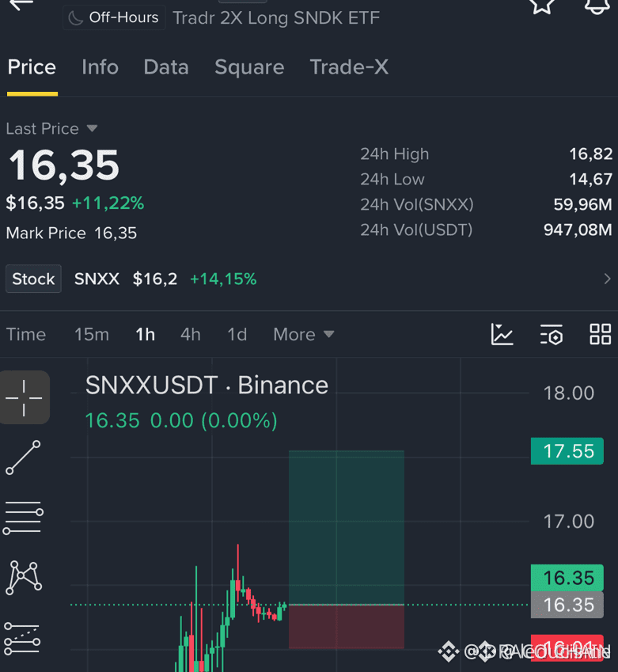Go back using the left arrow
The width and height of the screenshot is (618, 672).
(21, 4)
